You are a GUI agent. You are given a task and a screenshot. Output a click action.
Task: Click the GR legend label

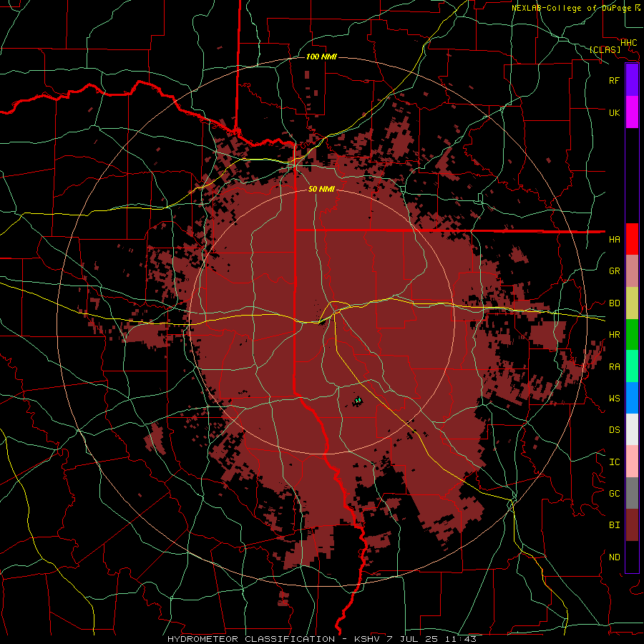[x=614, y=271]
